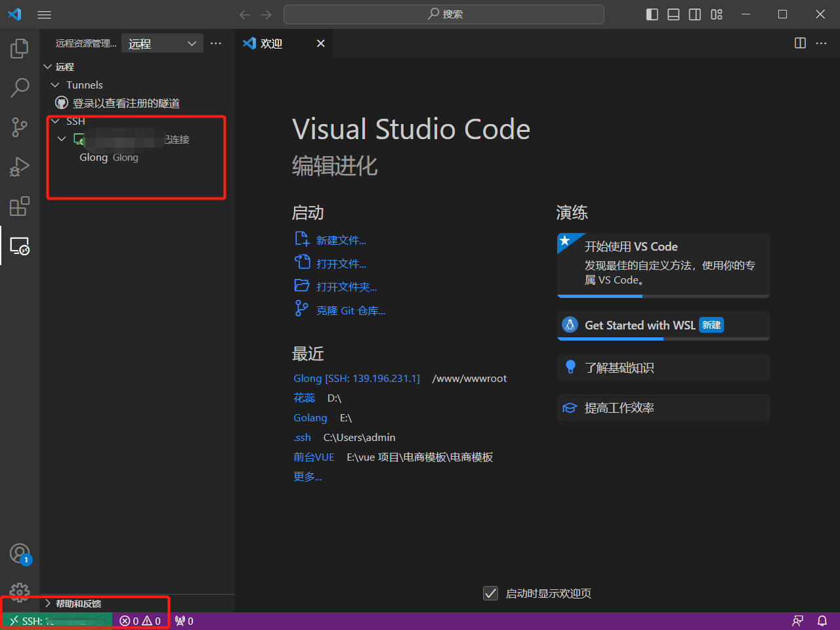Toggle secondary side bar layout icon

pyautogui.click(x=695, y=14)
